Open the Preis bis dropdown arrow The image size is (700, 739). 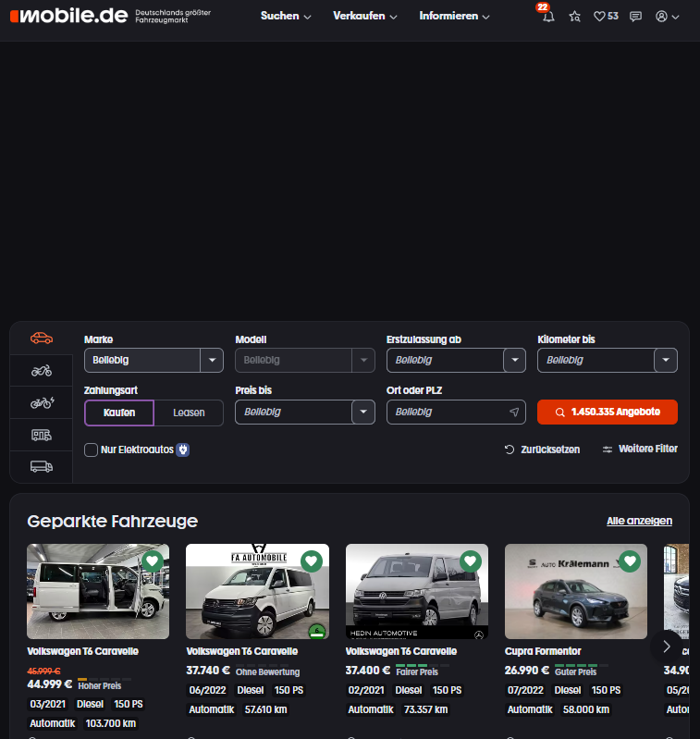pyautogui.click(x=363, y=412)
